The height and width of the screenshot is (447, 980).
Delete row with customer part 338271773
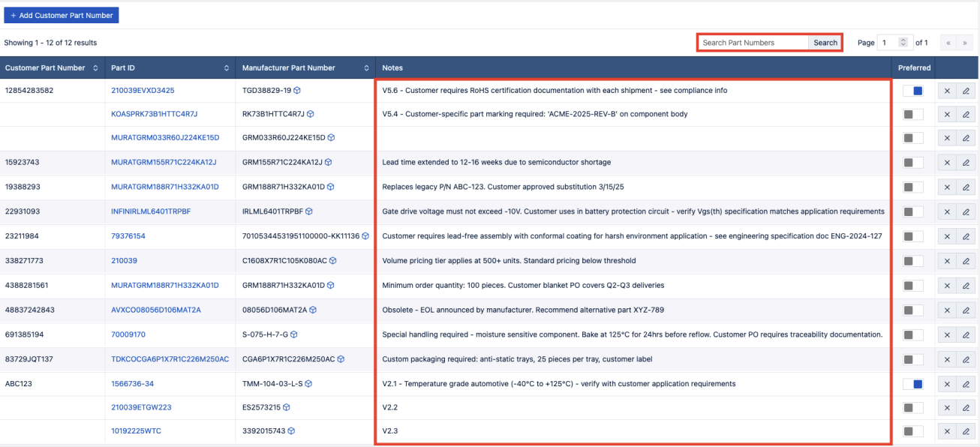click(x=947, y=261)
